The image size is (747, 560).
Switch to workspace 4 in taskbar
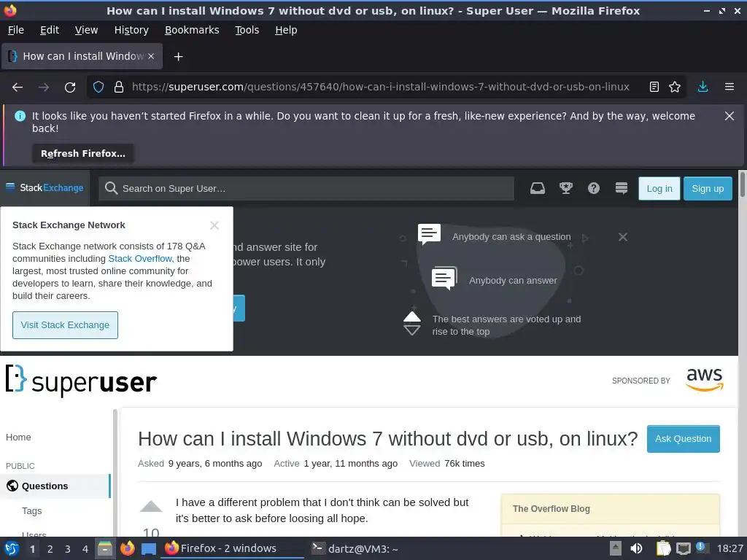point(85,549)
